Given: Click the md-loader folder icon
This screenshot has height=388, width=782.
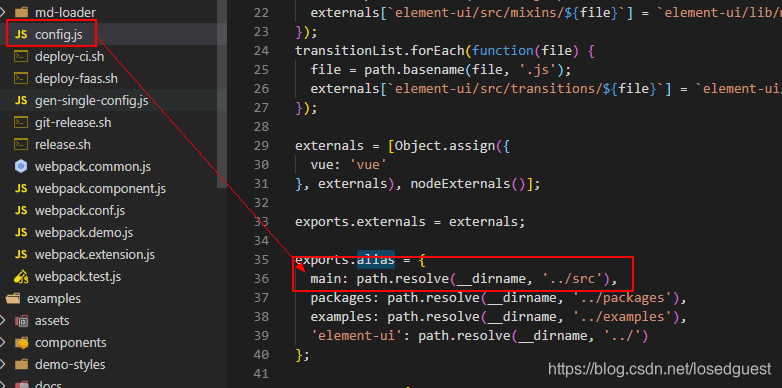Looking at the screenshot, I should (x=21, y=12).
